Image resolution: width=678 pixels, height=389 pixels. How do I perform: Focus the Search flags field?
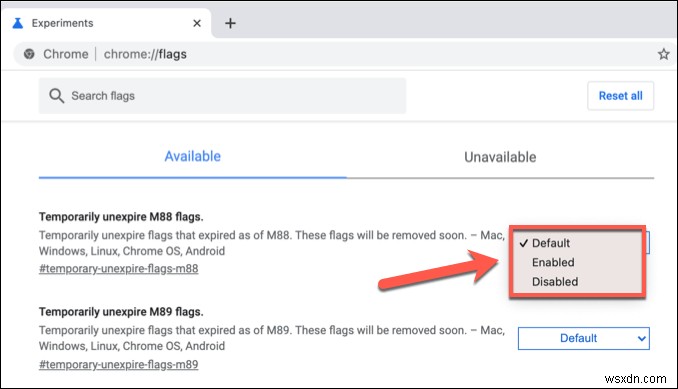coord(222,96)
